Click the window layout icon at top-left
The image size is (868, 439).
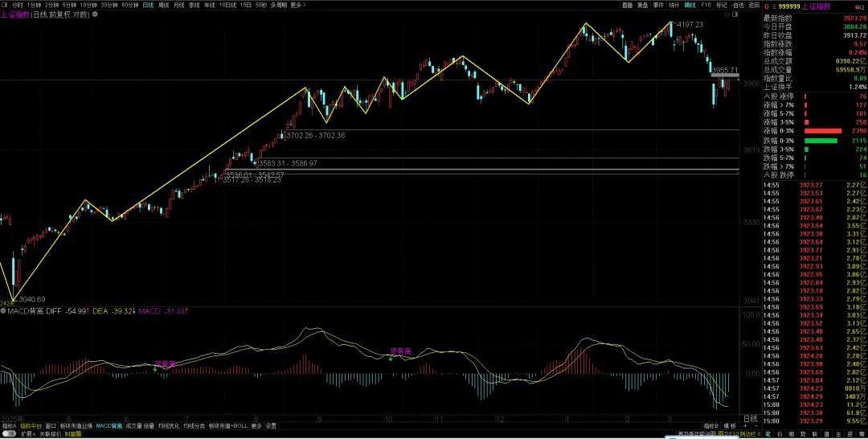(x=5, y=5)
